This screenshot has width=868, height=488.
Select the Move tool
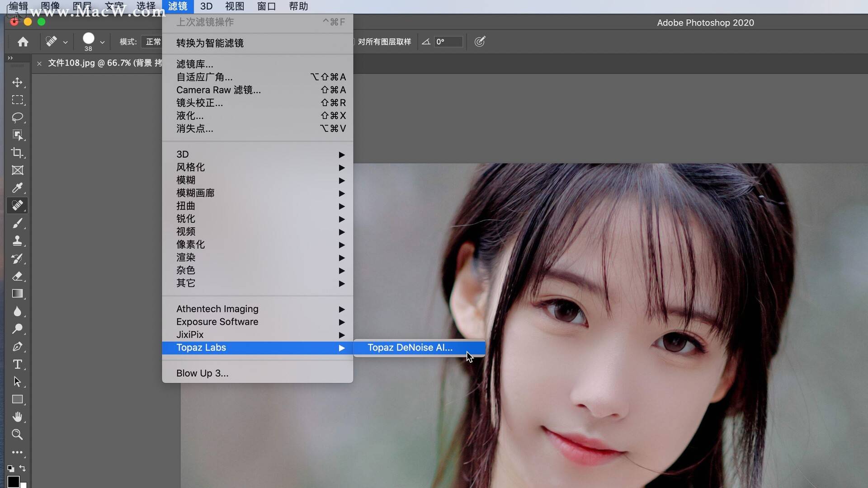pos(17,82)
